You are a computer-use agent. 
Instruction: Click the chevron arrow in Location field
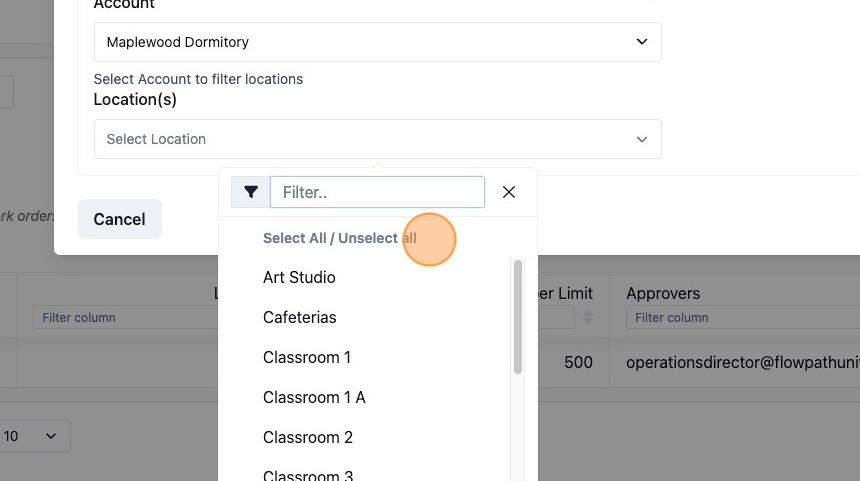pyautogui.click(x=642, y=139)
